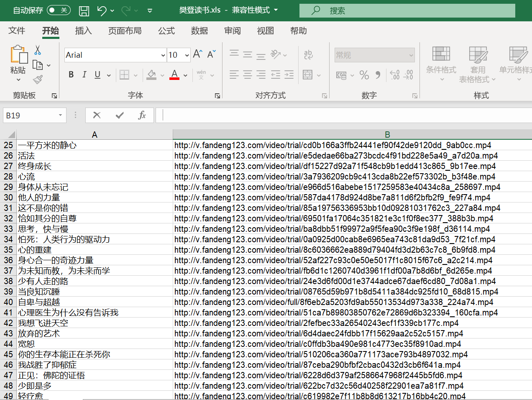Click the Borders icon
Image resolution: width=532 pixels, height=400 pixels.
point(124,75)
